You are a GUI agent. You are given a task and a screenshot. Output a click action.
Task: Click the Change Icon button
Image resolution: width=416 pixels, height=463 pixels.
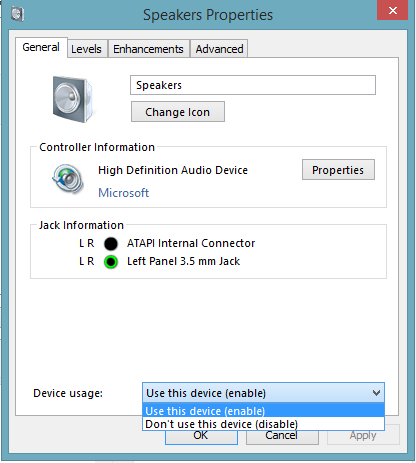coord(178,112)
